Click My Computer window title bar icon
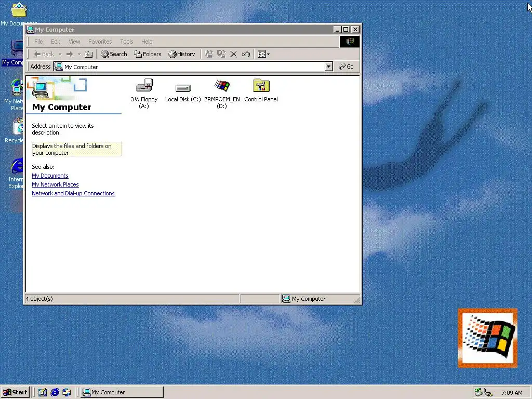This screenshot has width=532, height=399. pos(30,30)
